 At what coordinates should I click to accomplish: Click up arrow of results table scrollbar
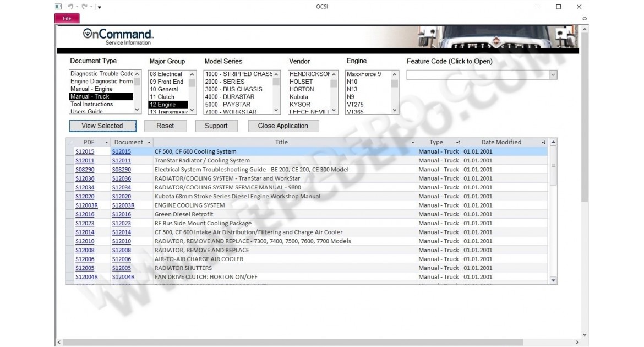(x=553, y=142)
